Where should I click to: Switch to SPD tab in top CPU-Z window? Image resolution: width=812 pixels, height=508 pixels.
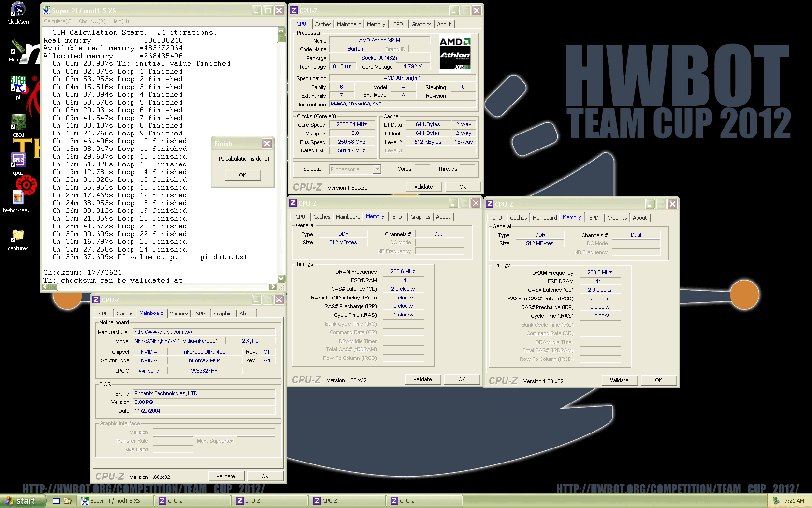pyautogui.click(x=398, y=24)
